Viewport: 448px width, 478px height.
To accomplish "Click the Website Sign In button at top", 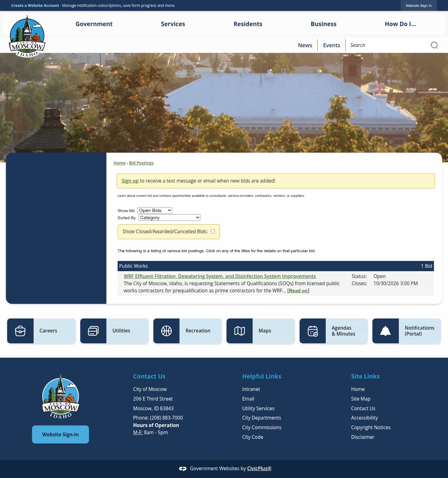I will [419, 6].
